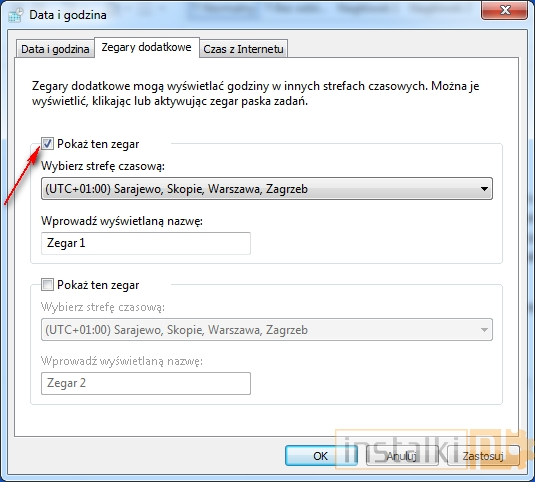This screenshot has height=482, width=535.
Task: Click the Zegar 1 name field
Action: pyautogui.click(x=146, y=243)
